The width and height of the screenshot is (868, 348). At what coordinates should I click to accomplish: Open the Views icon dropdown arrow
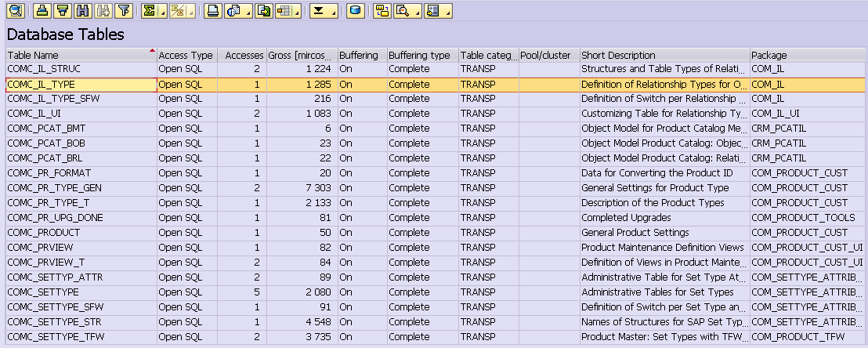(x=247, y=11)
